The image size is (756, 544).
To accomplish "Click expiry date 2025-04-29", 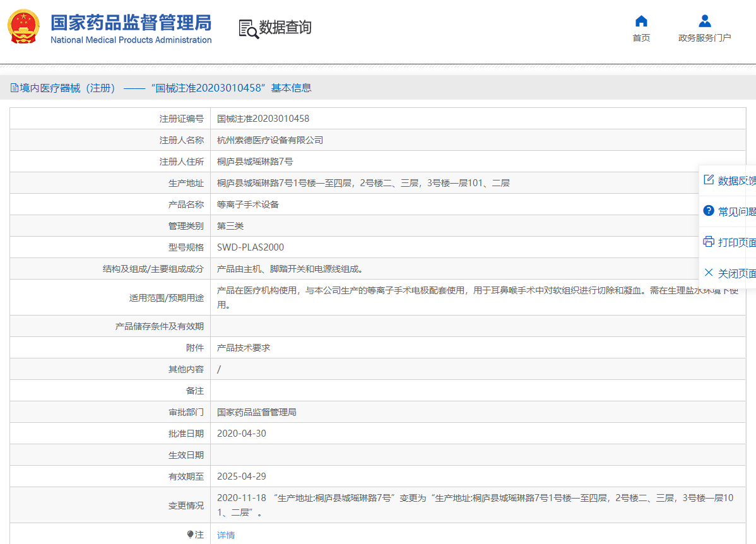I will 242,476.
